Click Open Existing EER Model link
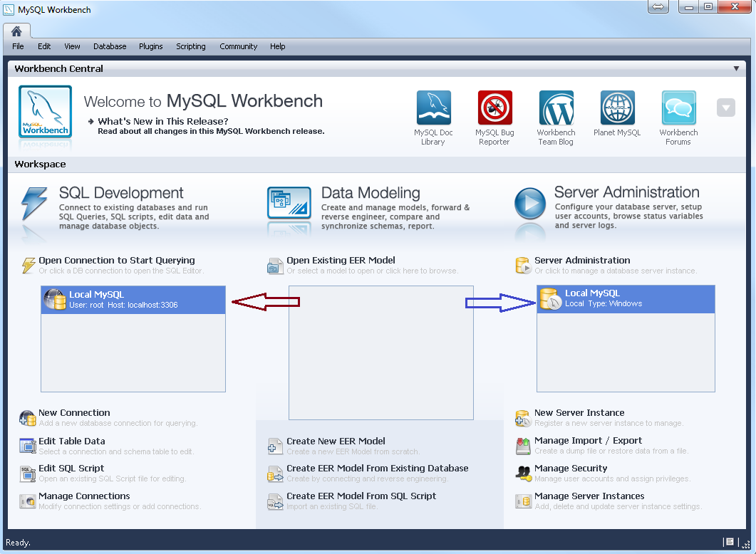 click(x=341, y=260)
